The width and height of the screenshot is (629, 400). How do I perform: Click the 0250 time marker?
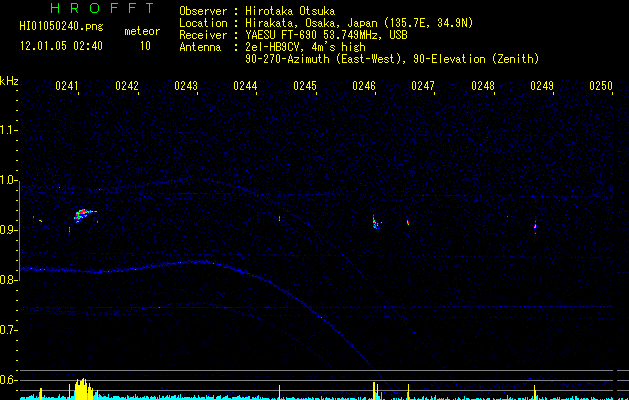click(601, 86)
